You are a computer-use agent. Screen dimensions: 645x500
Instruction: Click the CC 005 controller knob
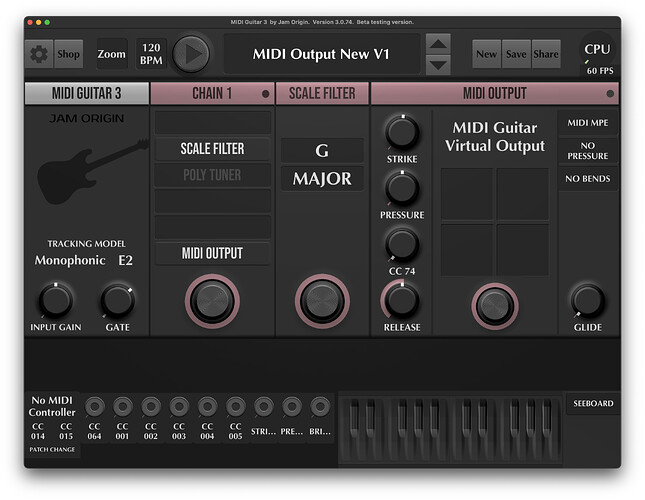click(236, 407)
